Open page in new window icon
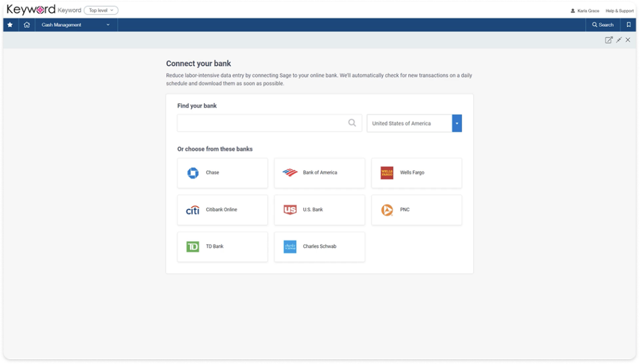The width and height of the screenshot is (640, 364). pyautogui.click(x=609, y=40)
